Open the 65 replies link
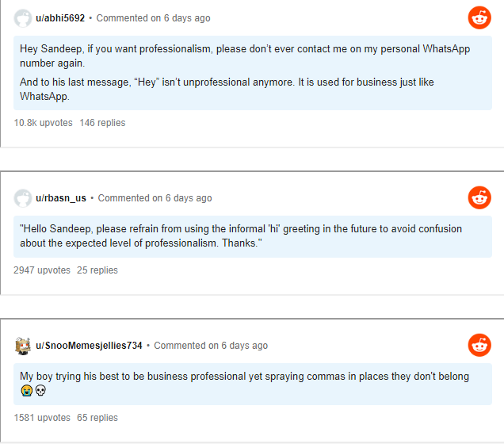 pyautogui.click(x=97, y=418)
